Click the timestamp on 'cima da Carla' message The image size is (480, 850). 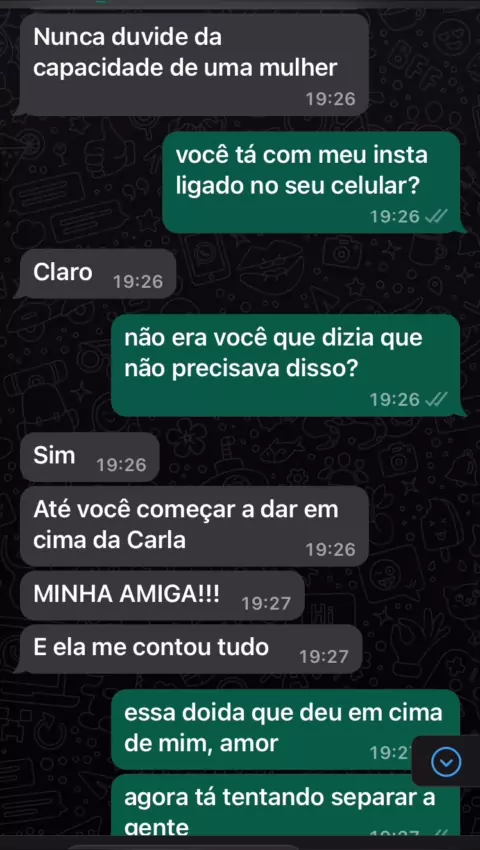(331, 550)
